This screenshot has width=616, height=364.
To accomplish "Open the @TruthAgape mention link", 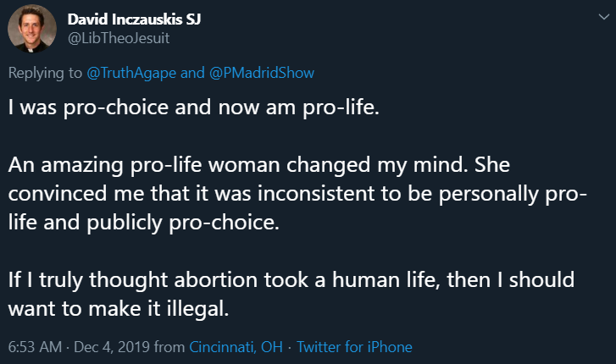I will point(130,73).
